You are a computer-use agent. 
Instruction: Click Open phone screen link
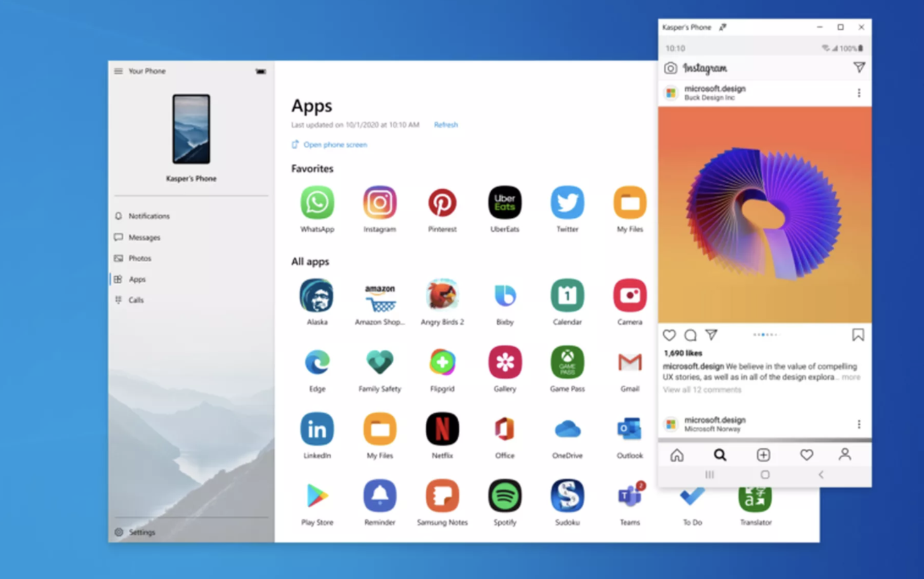334,145
